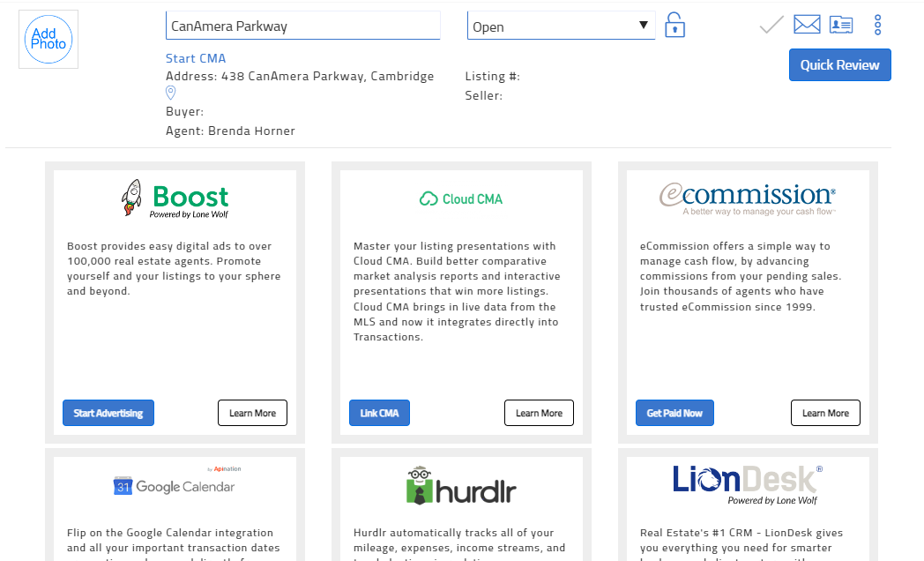
Task: Click the Cloud CMA logo
Action: click(x=460, y=198)
